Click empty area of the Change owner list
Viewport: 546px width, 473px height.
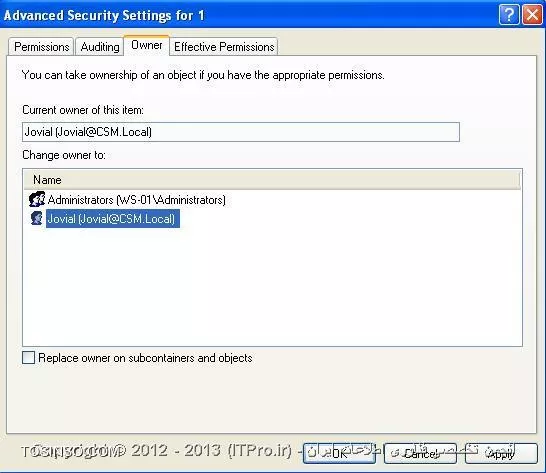point(272,286)
